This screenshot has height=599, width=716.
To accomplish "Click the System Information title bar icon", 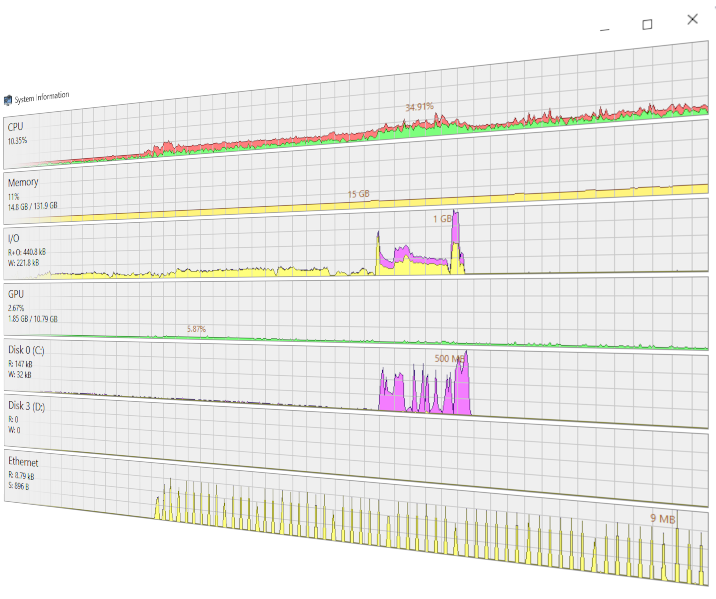I will point(8,98).
